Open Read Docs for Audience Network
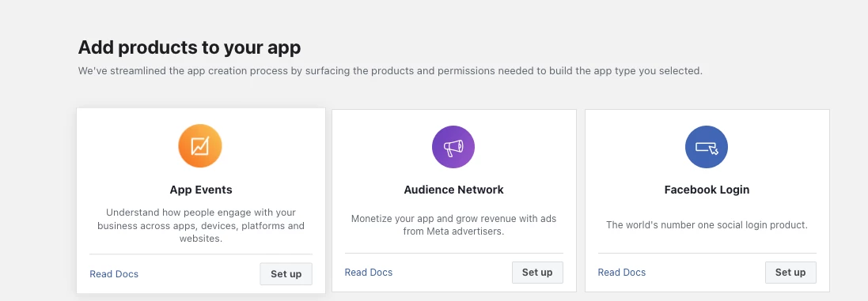Viewport: 868px width, 301px height. click(x=369, y=273)
